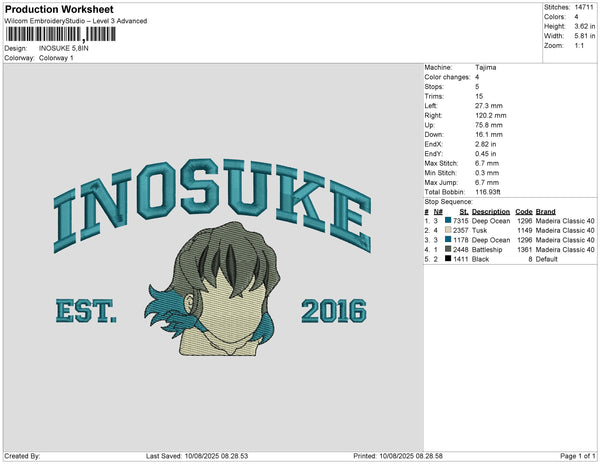Click the Up value '75.8 mm'
Screen dimensions: 600x464
489,125
